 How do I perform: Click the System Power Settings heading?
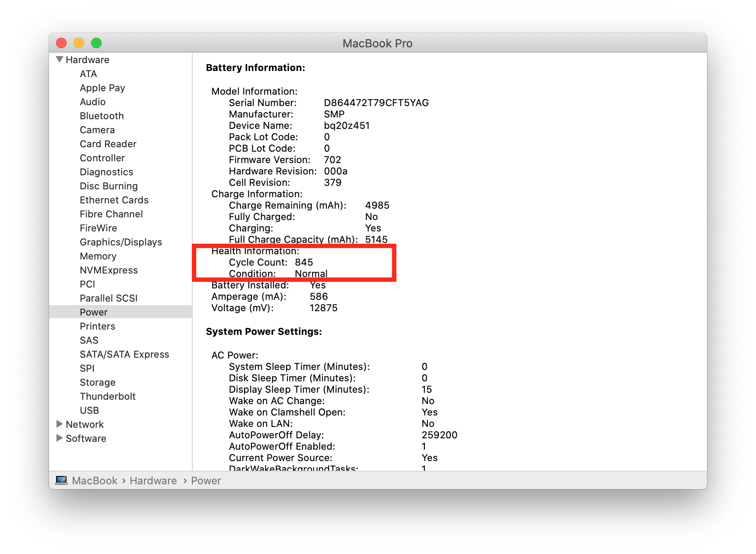pos(264,331)
